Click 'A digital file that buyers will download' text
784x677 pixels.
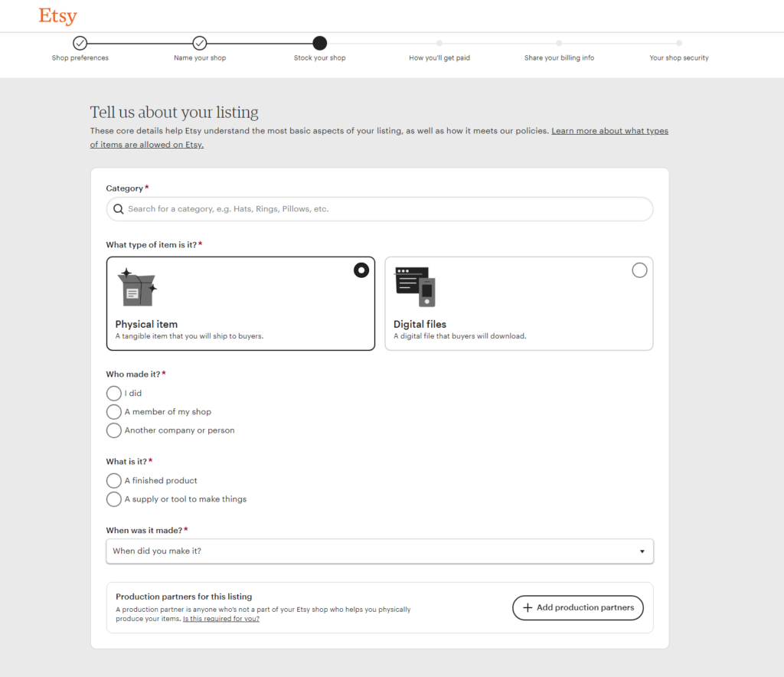coord(459,336)
